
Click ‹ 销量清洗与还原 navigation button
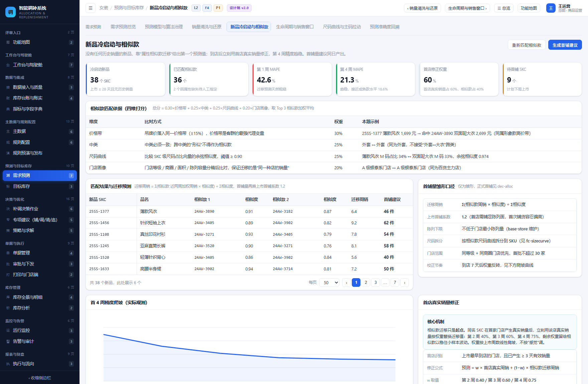(422, 8)
